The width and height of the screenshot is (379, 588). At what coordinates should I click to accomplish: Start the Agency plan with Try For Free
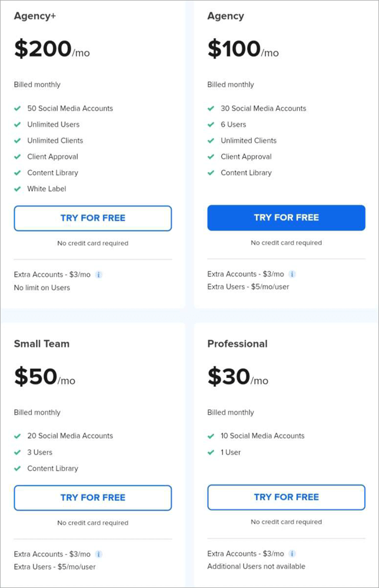[x=286, y=218]
